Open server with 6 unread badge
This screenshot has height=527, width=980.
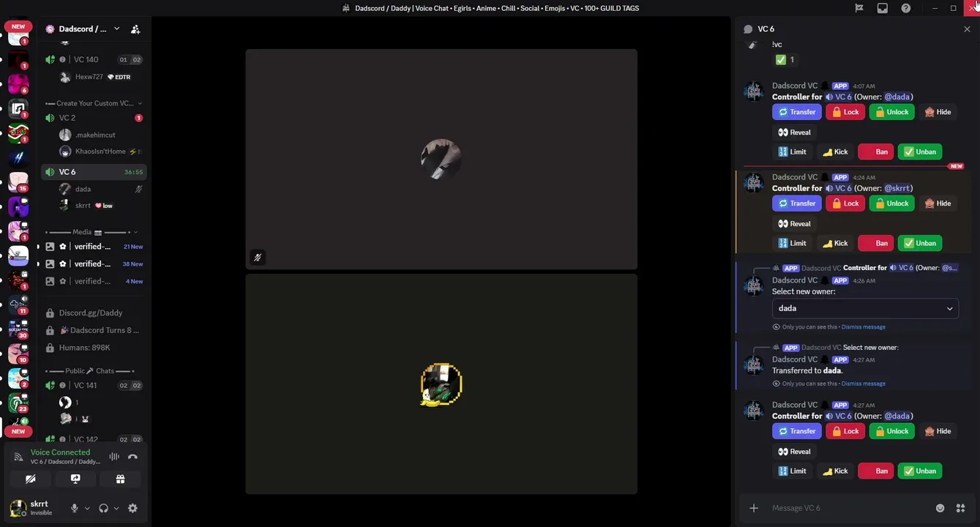[x=18, y=83]
